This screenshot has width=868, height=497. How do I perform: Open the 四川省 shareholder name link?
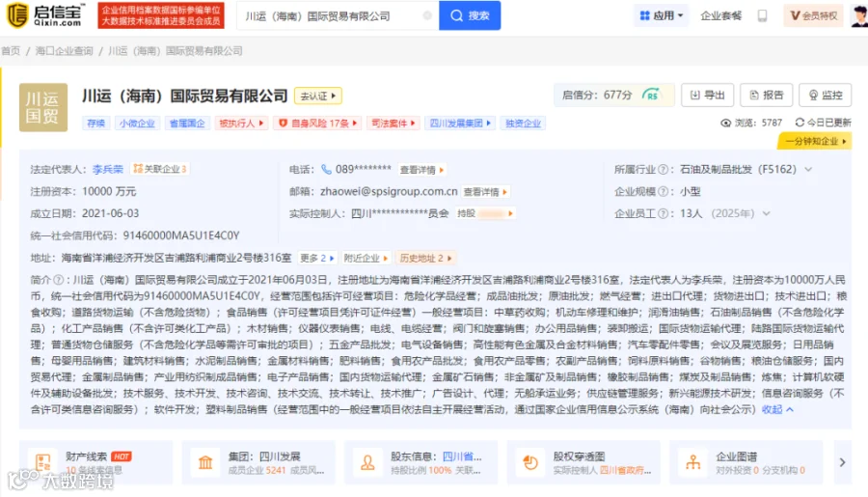coord(462,456)
